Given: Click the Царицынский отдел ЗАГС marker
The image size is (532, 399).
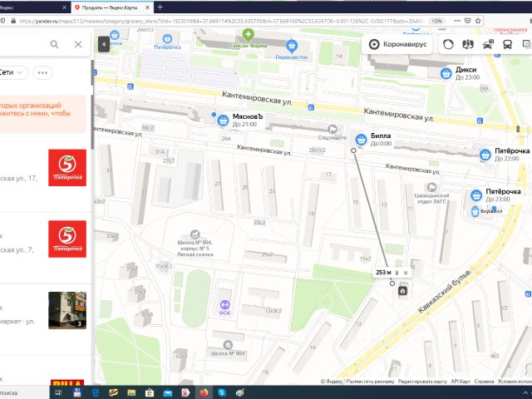Looking at the screenshot, I should point(431,187).
